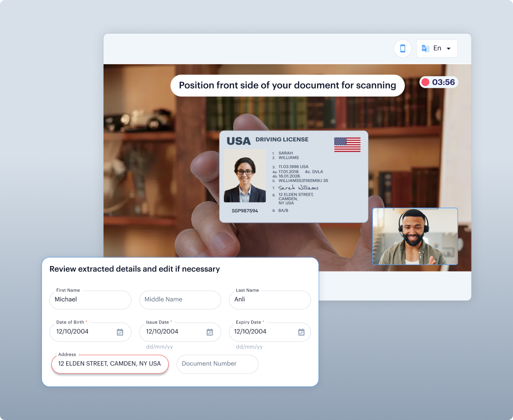Screen dimensions: 513x420
Task: Select the Expiry Date date text
Action: pyautogui.click(x=250, y=332)
